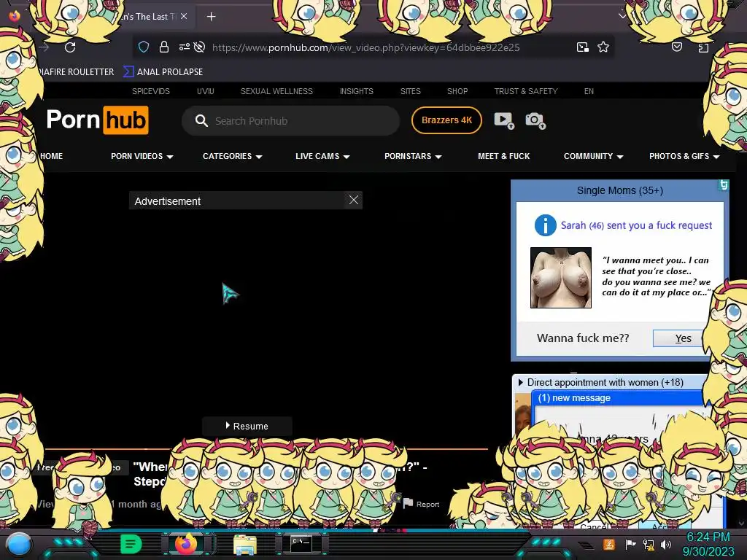Open File Explorer from the taskbar
747x560 pixels.
[245, 544]
